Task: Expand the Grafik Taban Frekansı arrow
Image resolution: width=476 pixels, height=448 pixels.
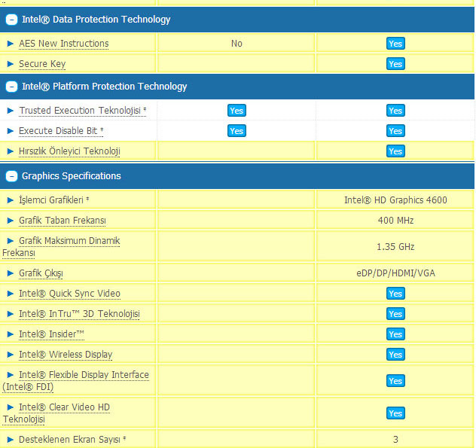Action: (x=11, y=221)
